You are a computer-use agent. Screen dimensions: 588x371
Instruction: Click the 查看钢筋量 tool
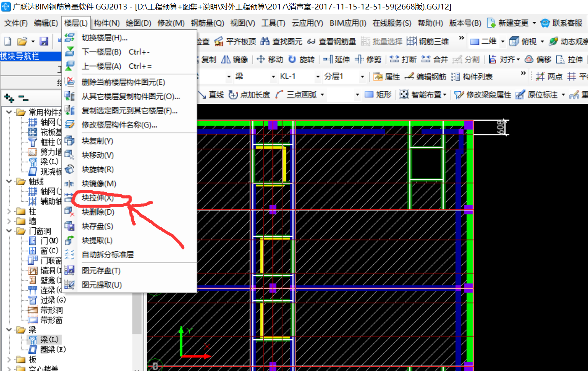[332, 41]
